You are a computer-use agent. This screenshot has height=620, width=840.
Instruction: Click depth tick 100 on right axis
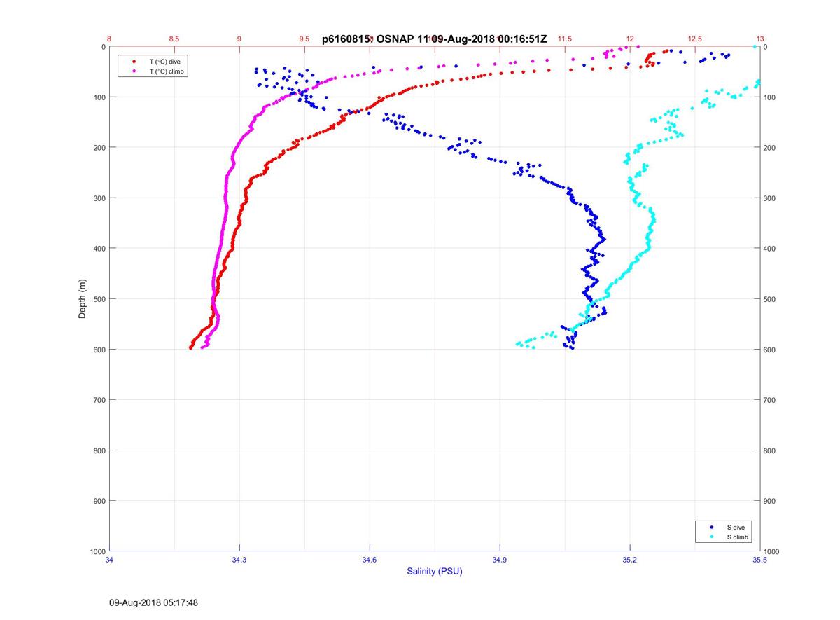coord(770,97)
